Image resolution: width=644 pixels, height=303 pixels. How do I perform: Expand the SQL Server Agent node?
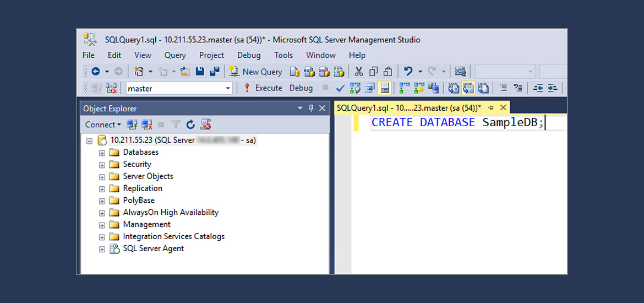tap(102, 249)
